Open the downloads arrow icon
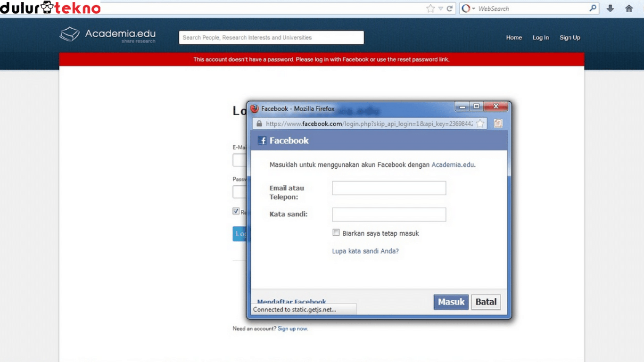The height and width of the screenshot is (362, 644). coord(610,8)
